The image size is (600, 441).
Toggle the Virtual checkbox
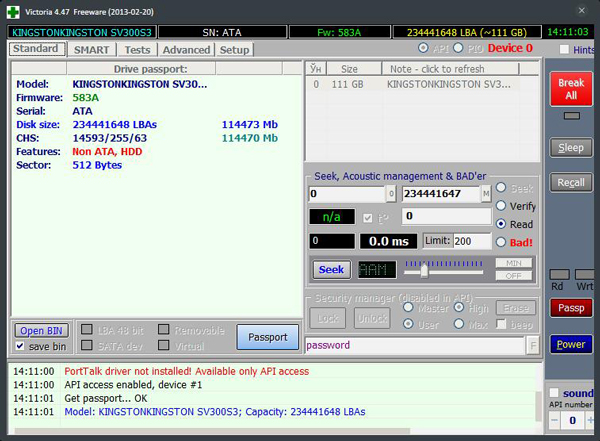pos(164,346)
